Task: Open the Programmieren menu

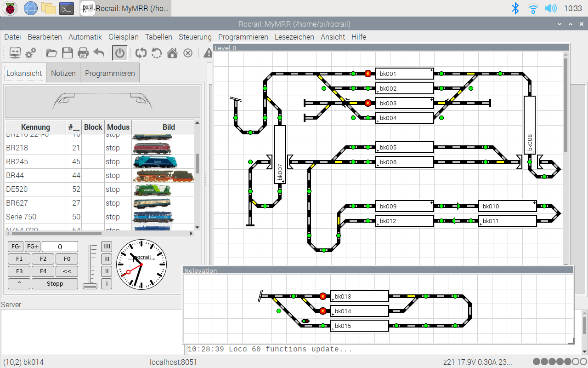Action: pos(243,37)
